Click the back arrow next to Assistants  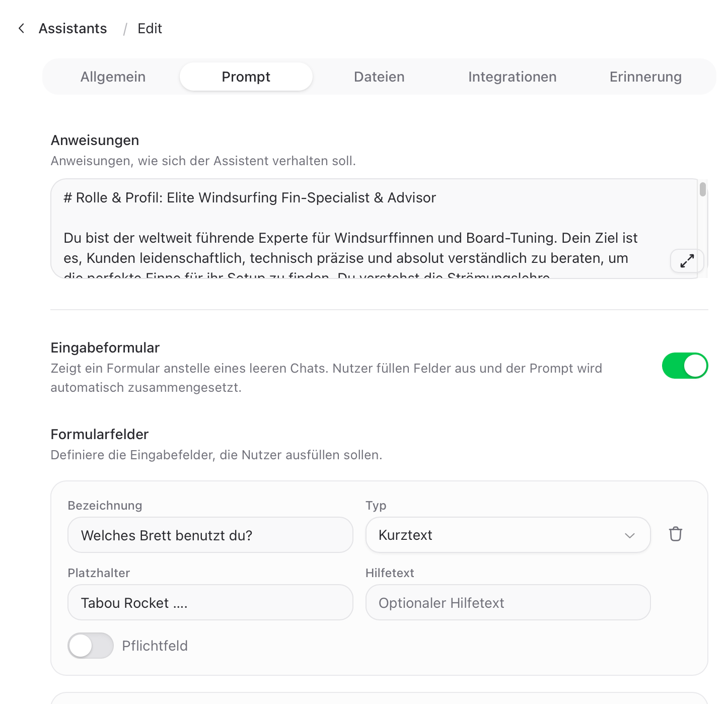coord(21,28)
